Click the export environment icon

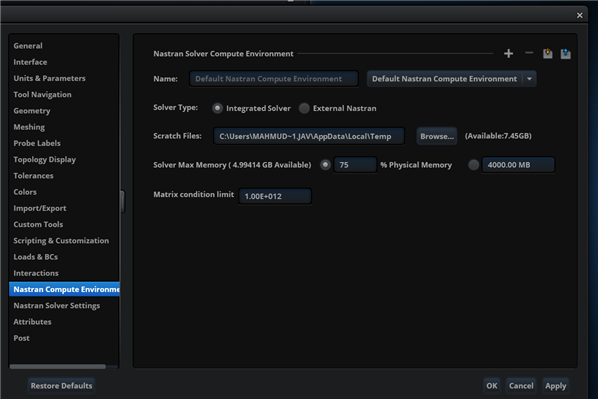pyautogui.click(x=566, y=53)
